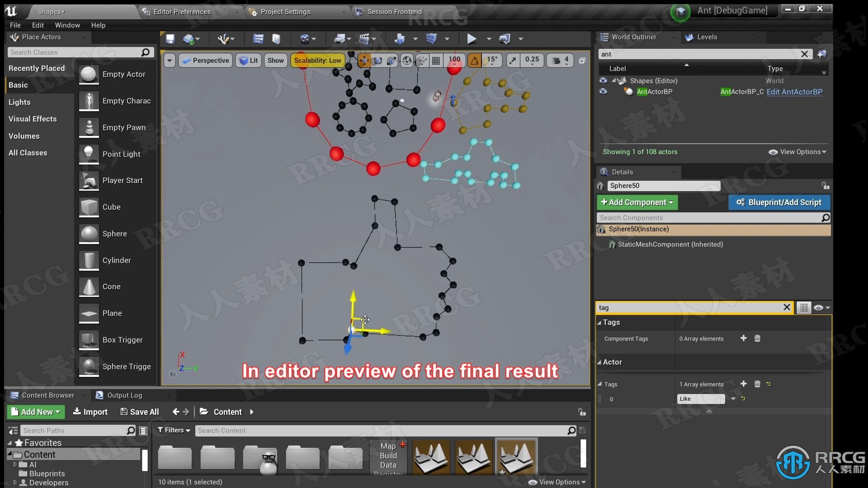Click the Blueprint/Add Script button
Viewport: 868px width, 488px height.
779,202
